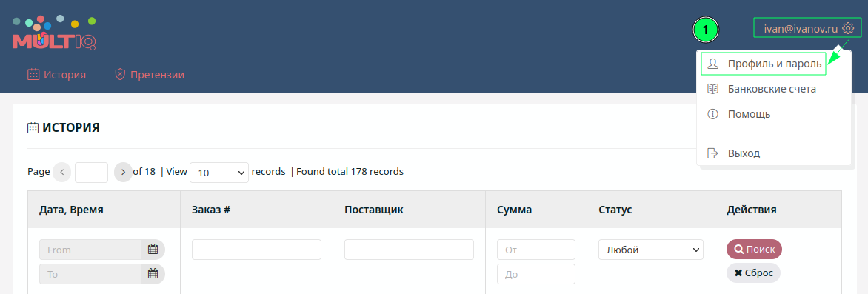Viewport: 868px width, 294px height.
Task: Click the profile person icon in menu
Action: (713, 64)
